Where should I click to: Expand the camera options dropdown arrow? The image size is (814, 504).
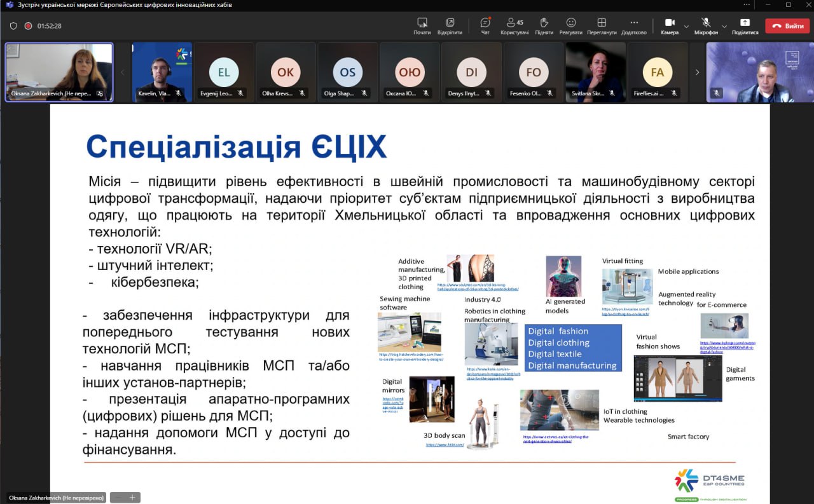pos(686,27)
